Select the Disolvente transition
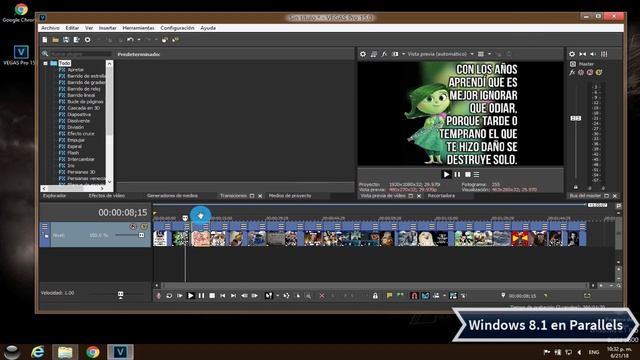640x360 pixels. point(78,121)
